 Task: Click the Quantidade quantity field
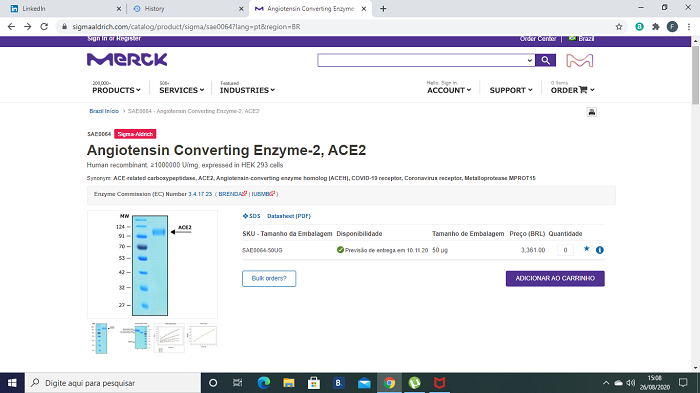point(565,250)
